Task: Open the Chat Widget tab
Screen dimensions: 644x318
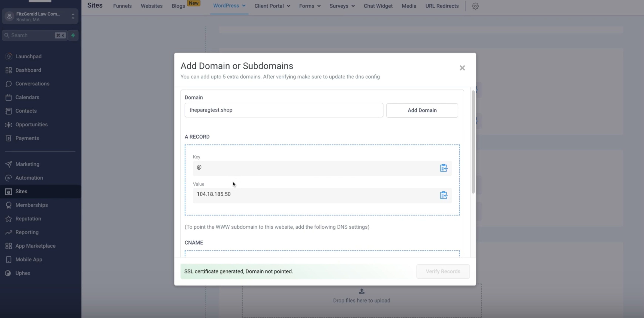Action: click(x=378, y=6)
